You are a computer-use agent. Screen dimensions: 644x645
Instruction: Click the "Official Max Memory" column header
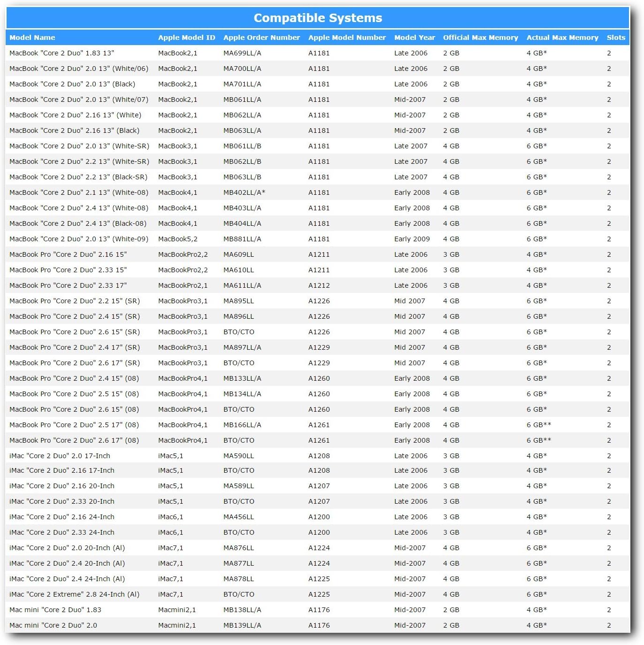(x=481, y=38)
